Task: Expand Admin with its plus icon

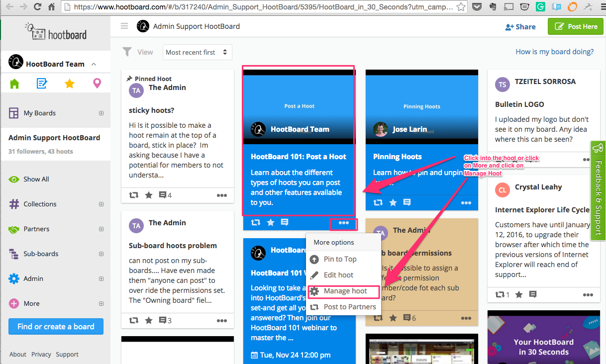Action: [101, 278]
